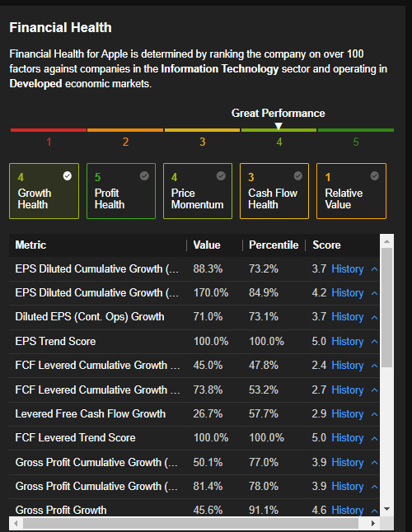Image resolution: width=412 pixels, height=532 pixels.
Task: Open History for EPS Trend Score
Action: [x=348, y=341]
